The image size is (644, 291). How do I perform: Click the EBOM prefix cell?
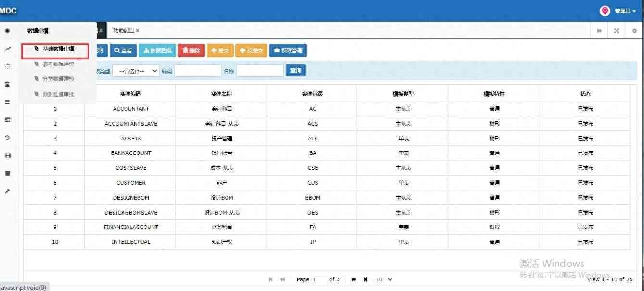(312, 198)
